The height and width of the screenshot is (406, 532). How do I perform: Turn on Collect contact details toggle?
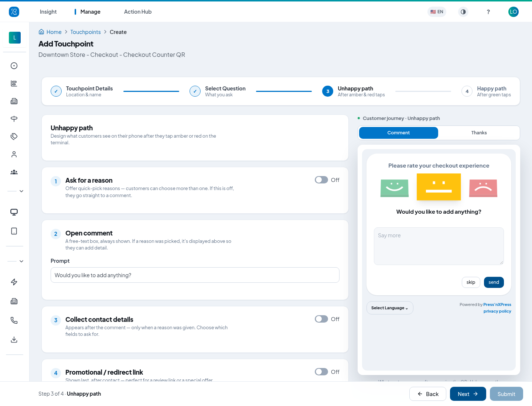321,319
